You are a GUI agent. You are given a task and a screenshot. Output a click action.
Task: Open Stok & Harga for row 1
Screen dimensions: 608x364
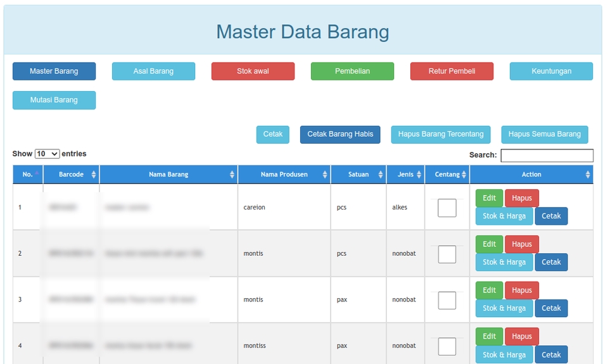(504, 217)
